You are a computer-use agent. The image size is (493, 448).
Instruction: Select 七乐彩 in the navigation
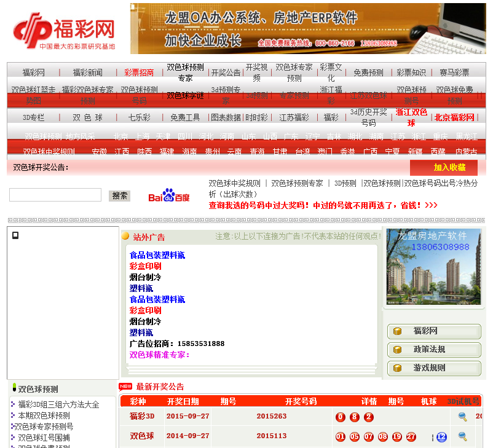pyautogui.click(x=139, y=117)
